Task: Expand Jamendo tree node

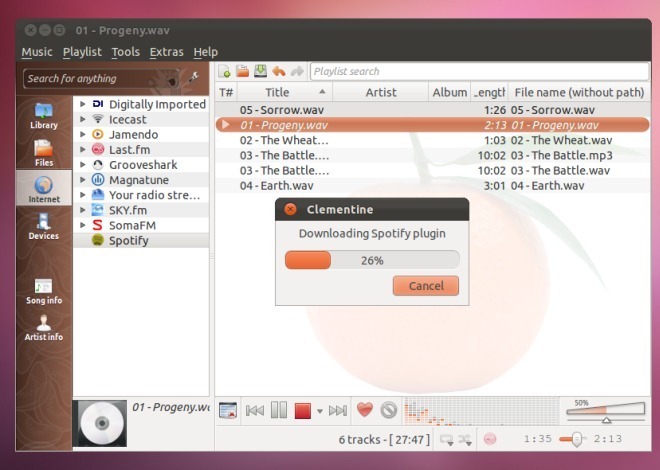Action: [83, 134]
